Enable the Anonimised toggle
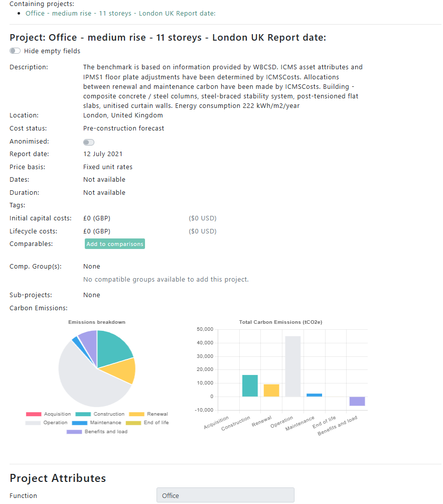This screenshot has width=443, height=504. coord(89,142)
